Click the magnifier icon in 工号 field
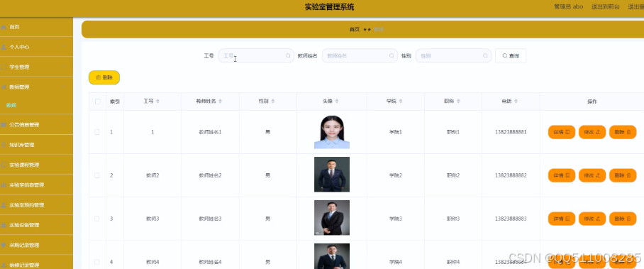This screenshot has width=644, height=269. click(x=288, y=55)
